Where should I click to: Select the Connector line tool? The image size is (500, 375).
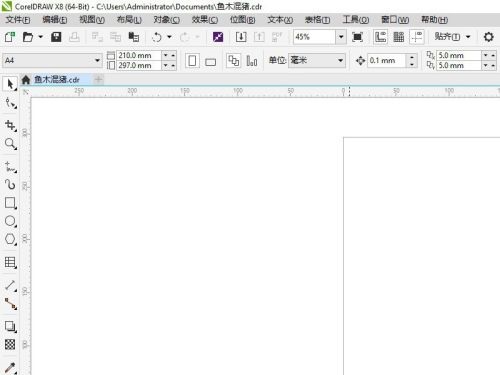coord(10,304)
